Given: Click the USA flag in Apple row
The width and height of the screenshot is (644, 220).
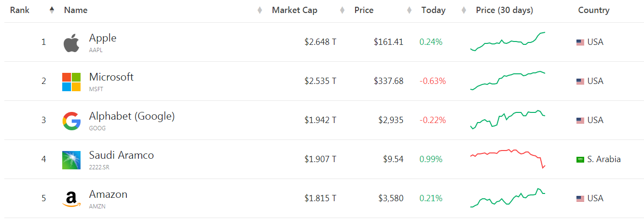Looking at the screenshot, I should pos(580,42).
